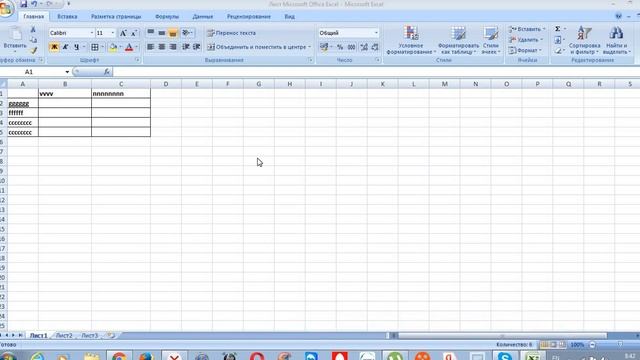
Task: Select the Лист2 sheet tab
Action: (64, 336)
